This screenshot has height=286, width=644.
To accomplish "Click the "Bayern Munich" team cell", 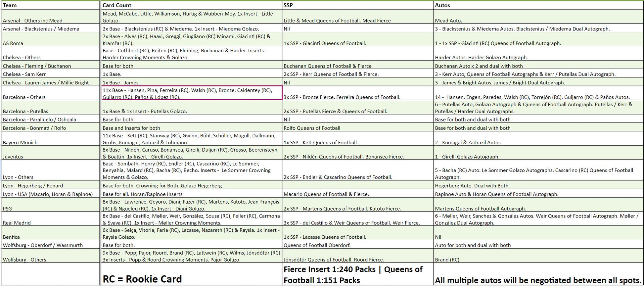I will pyautogui.click(x=50, y=139).
